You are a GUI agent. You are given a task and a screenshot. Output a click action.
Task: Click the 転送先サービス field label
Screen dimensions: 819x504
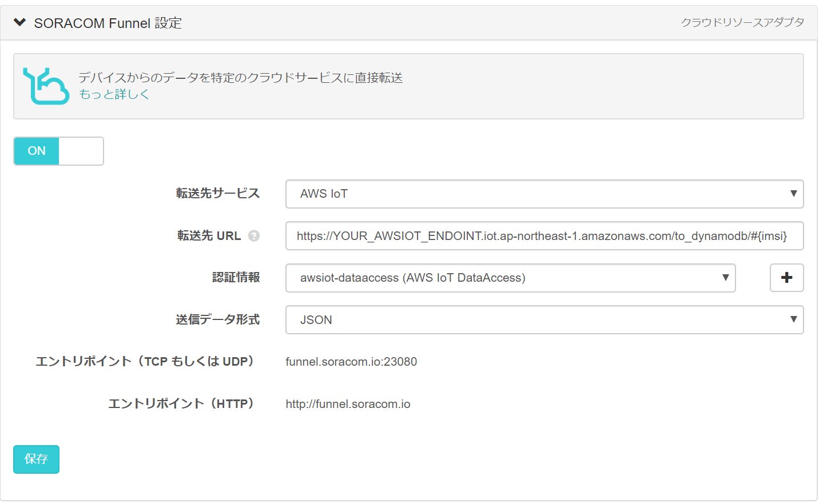pos(218,193)
